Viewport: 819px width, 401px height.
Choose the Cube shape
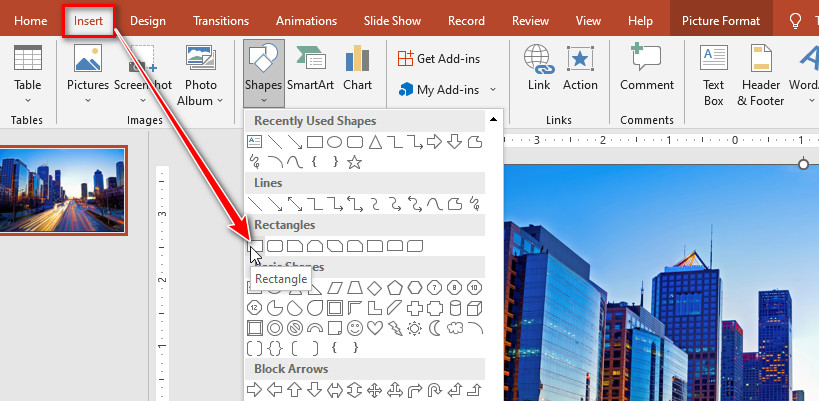474,308
